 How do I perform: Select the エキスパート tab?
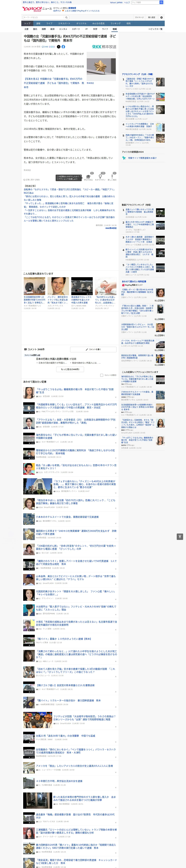coord(64,24)
